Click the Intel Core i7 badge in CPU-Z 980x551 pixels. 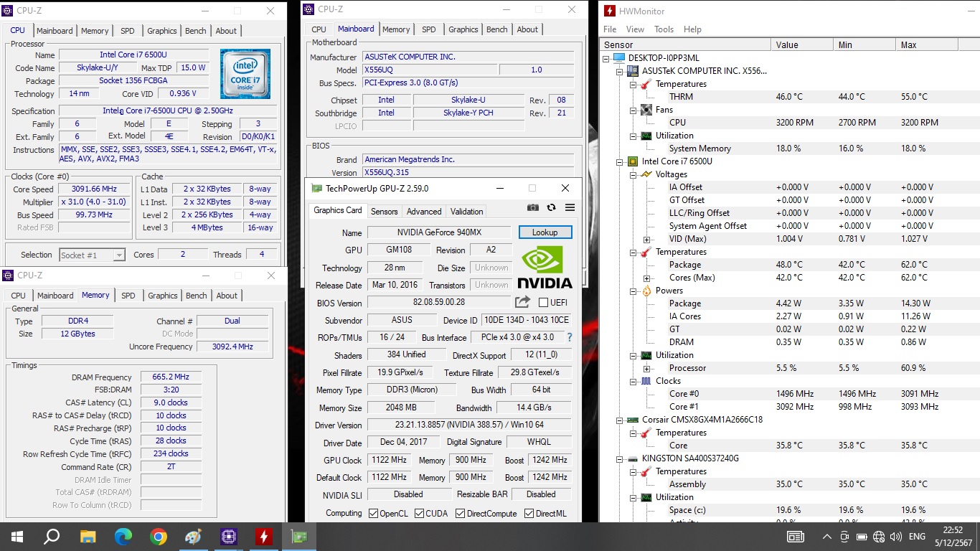[x=245, y=74]
